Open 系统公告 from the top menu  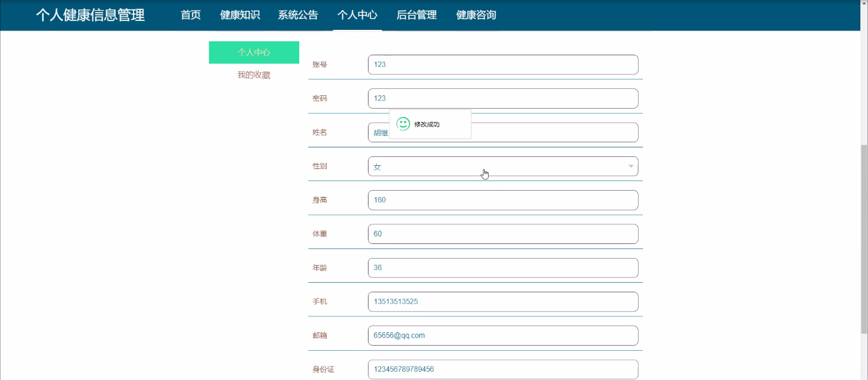pos(298,15)
